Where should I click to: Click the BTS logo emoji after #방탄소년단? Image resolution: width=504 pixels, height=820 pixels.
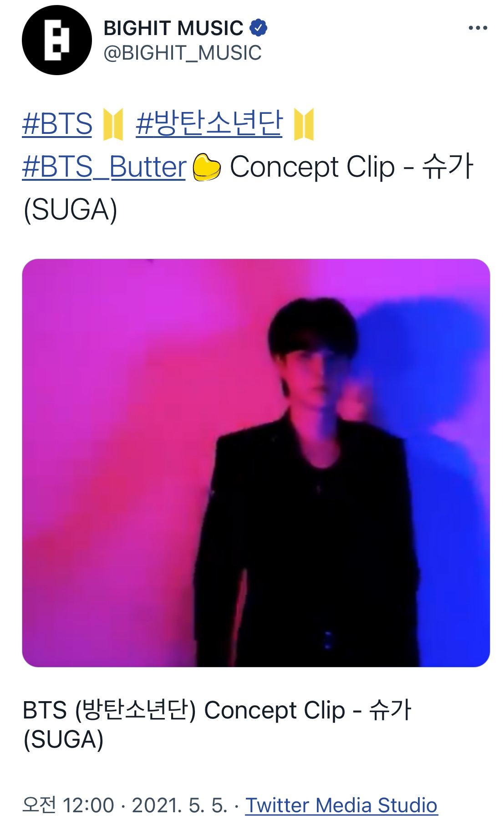[x=304, y=124]
